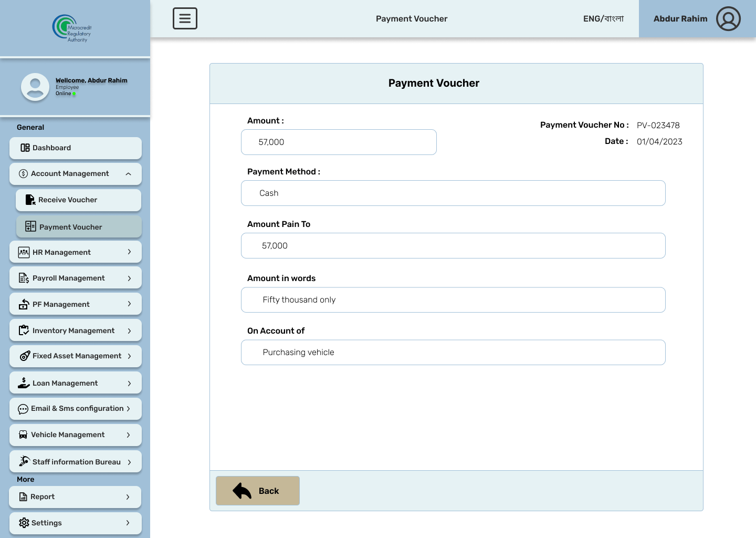Screen dimensions: 756x538
Task: Open Dashboard menu item
Action: [76, 148]
